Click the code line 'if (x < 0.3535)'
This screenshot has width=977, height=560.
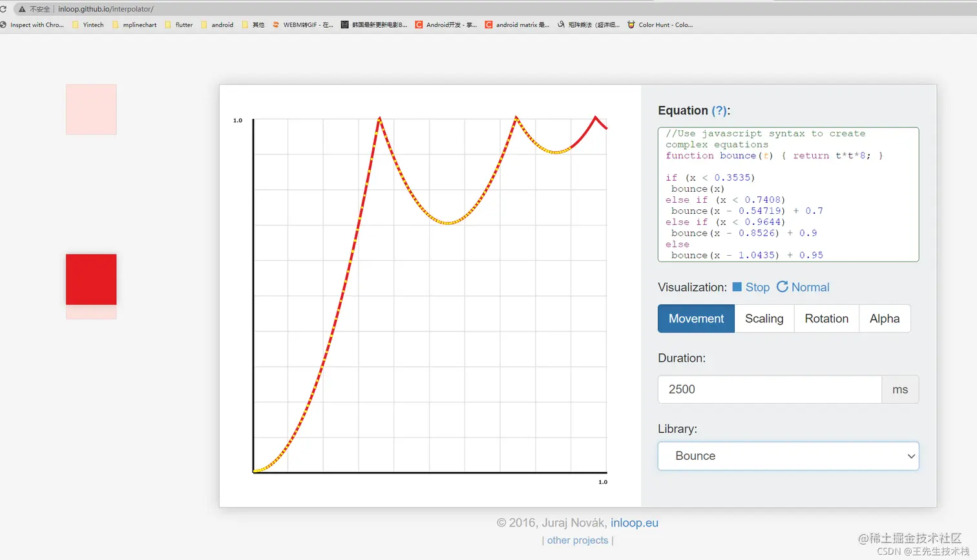click(710, 178)
